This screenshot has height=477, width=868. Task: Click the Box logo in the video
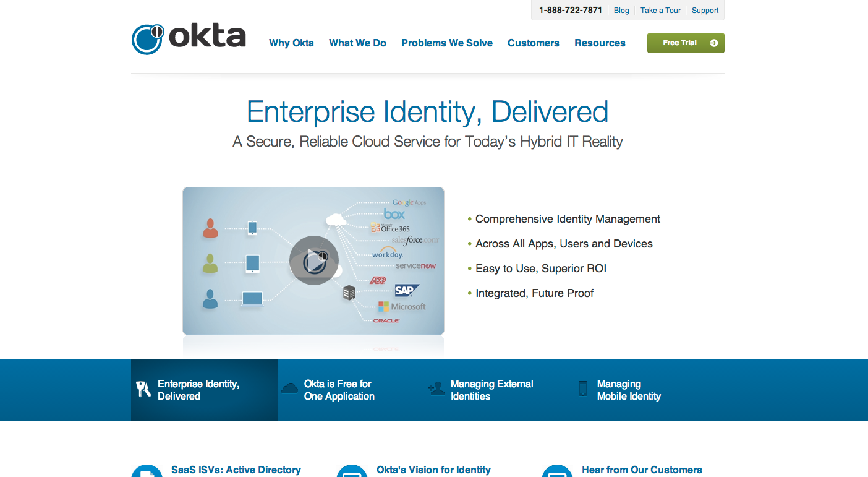coord(394,214)
